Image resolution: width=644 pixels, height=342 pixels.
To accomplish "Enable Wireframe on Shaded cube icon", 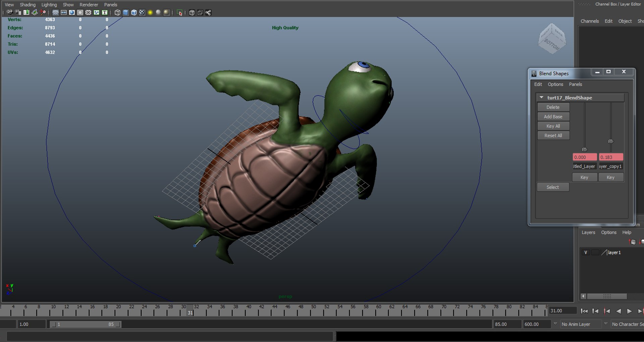I will point(134,12).
